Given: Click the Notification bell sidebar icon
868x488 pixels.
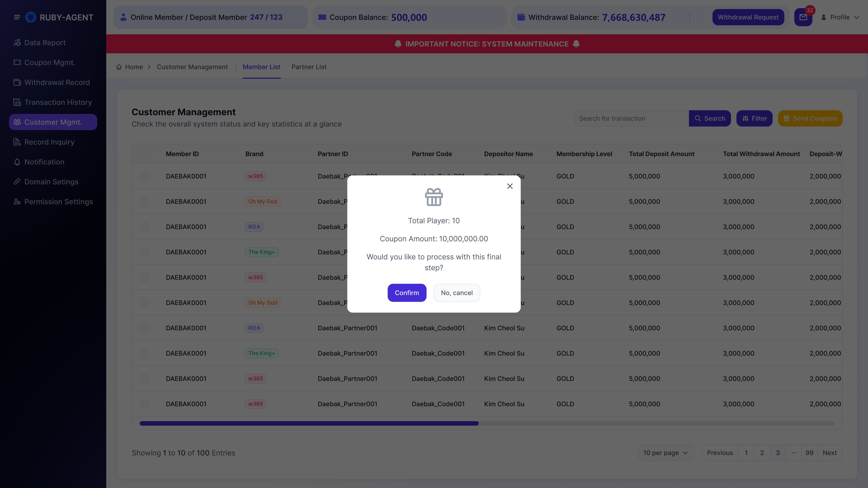Looking at the screenshot, I should (17, 162).
